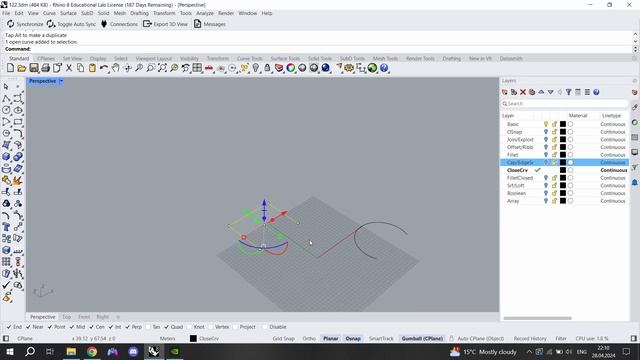Click the Options gear icon in the toolbar

pos(349,68)
